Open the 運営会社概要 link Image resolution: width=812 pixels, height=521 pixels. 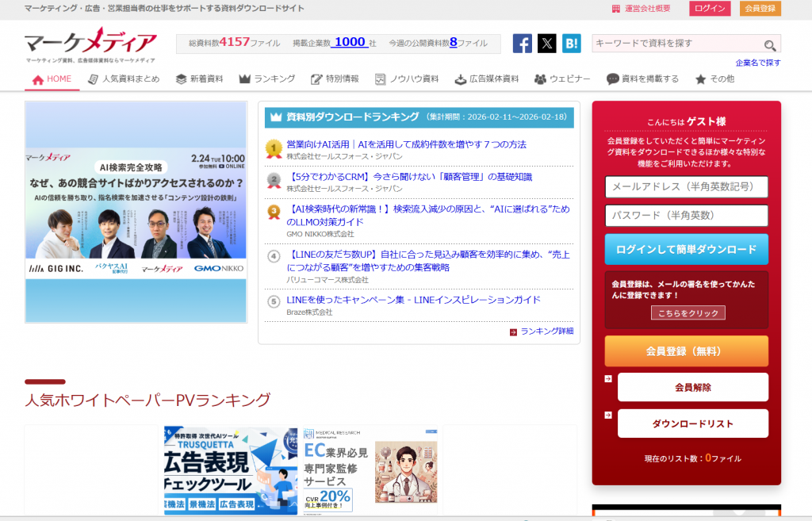[647, 8]
